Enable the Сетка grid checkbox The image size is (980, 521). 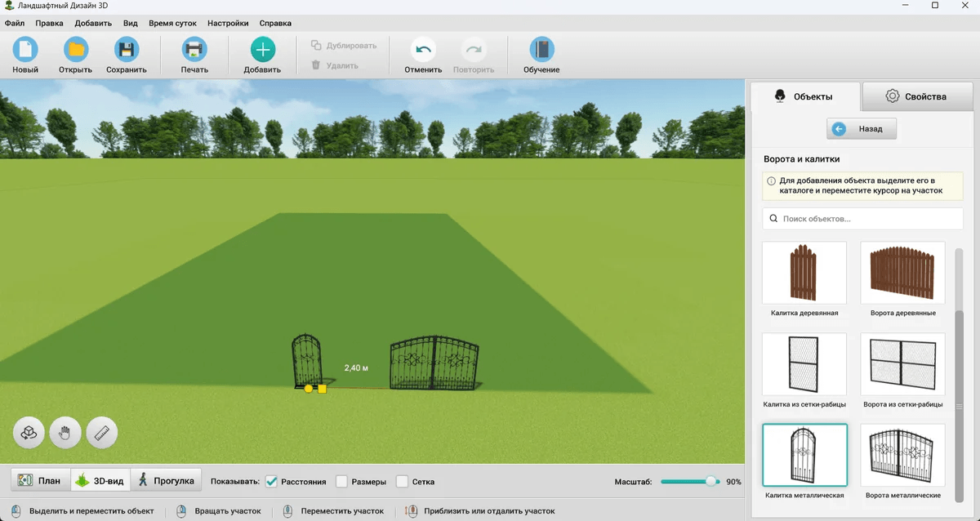pos(403,482)
